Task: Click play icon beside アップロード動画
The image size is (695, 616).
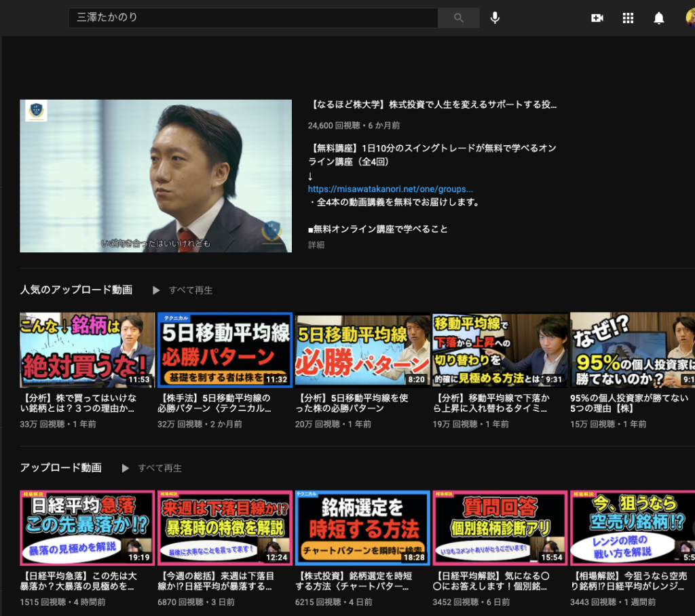Action: coord(125,468)
